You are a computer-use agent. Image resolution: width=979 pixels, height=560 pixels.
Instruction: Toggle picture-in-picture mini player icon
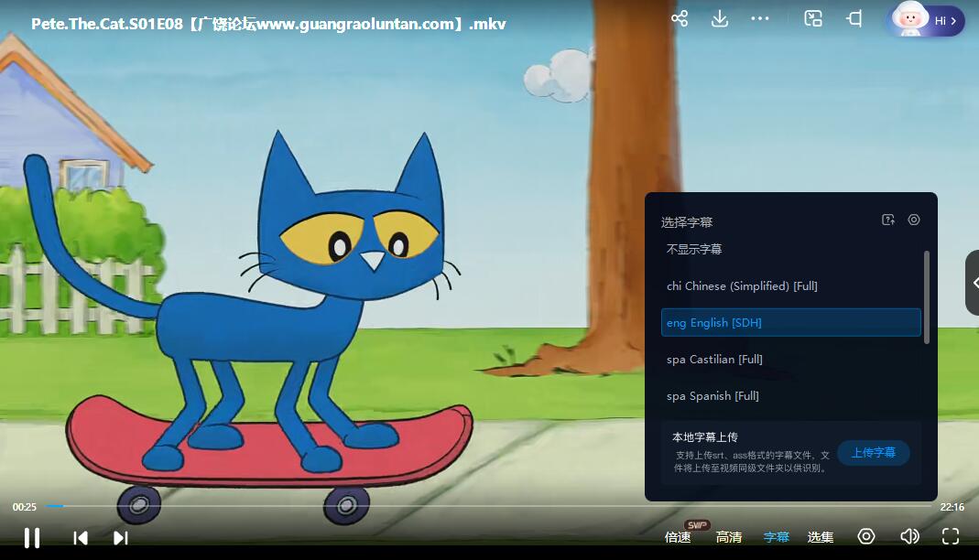pos(813,18)
